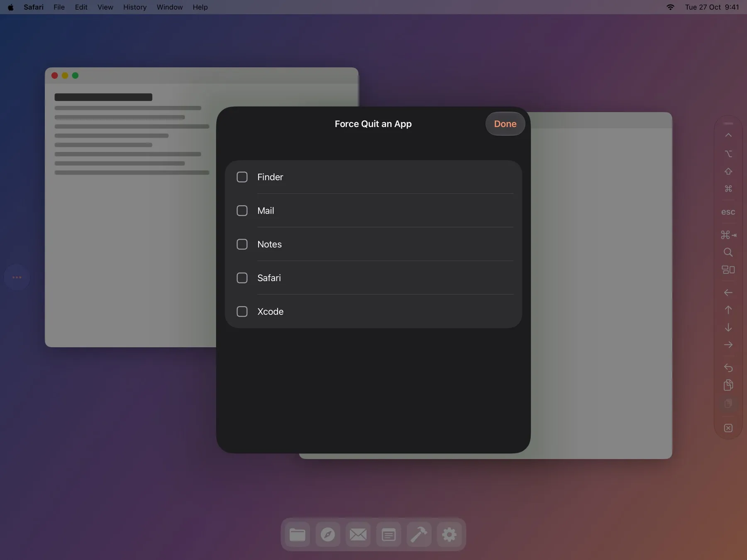Open the History menu
The width and height of the screenshot is (747, 560).
(x=135, y=7)
